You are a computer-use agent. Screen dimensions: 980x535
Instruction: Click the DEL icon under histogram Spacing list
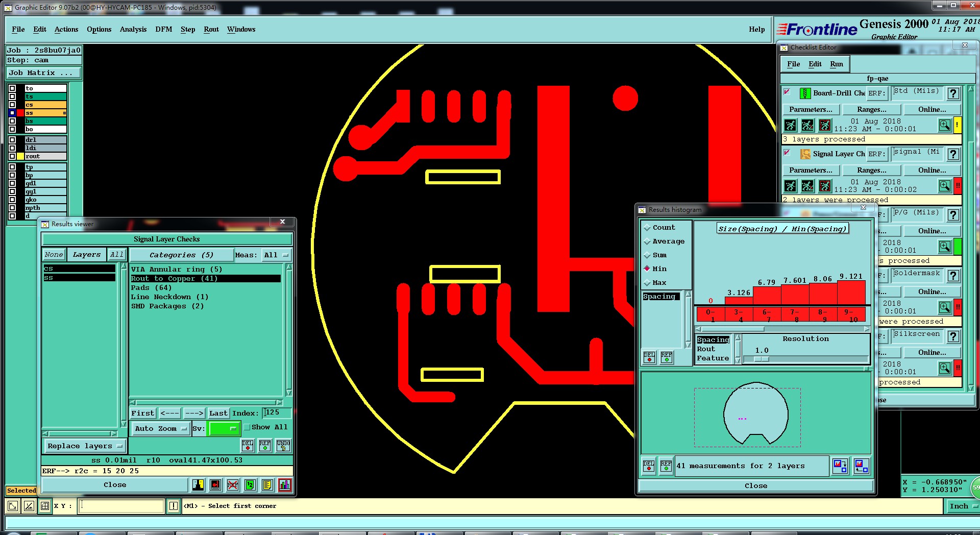[x=649, y=357]
